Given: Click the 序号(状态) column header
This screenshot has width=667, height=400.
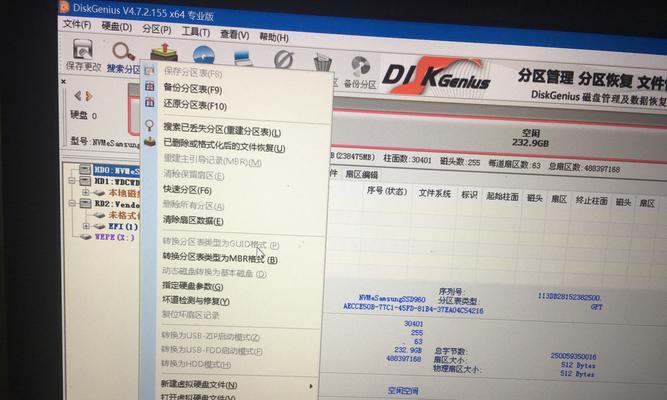Looking at the screenshot, I should pyautogui.click(x=387, y=191).
